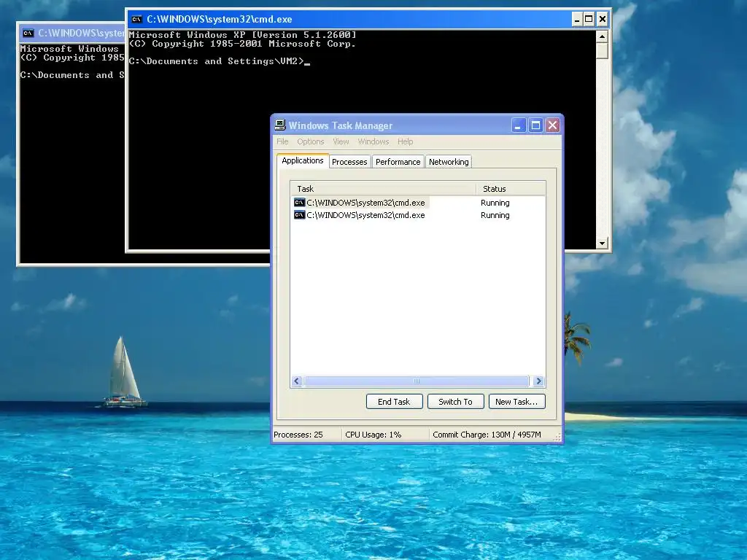Click the New Task... button
The height and width of the screenshot is (560, 747).
pos(517,402)
